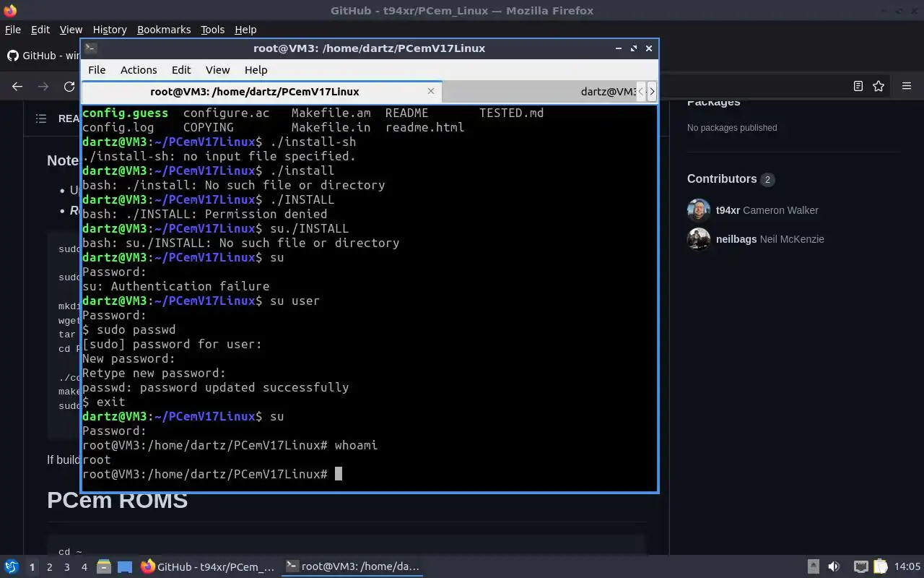Minimize the terminal window

point(618,48)
